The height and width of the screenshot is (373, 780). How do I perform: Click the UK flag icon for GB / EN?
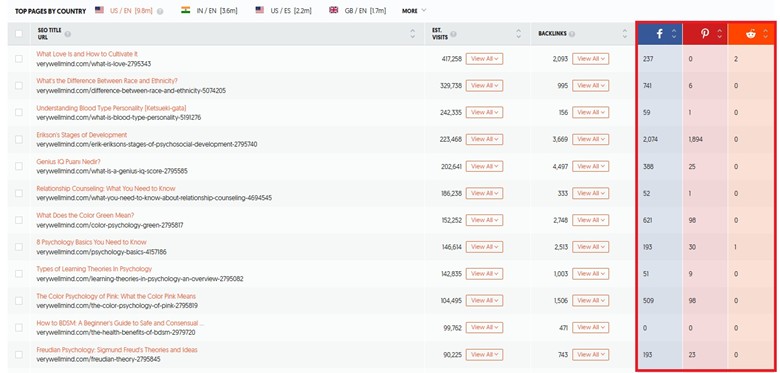pyautogui.click(x=334, y=10)
